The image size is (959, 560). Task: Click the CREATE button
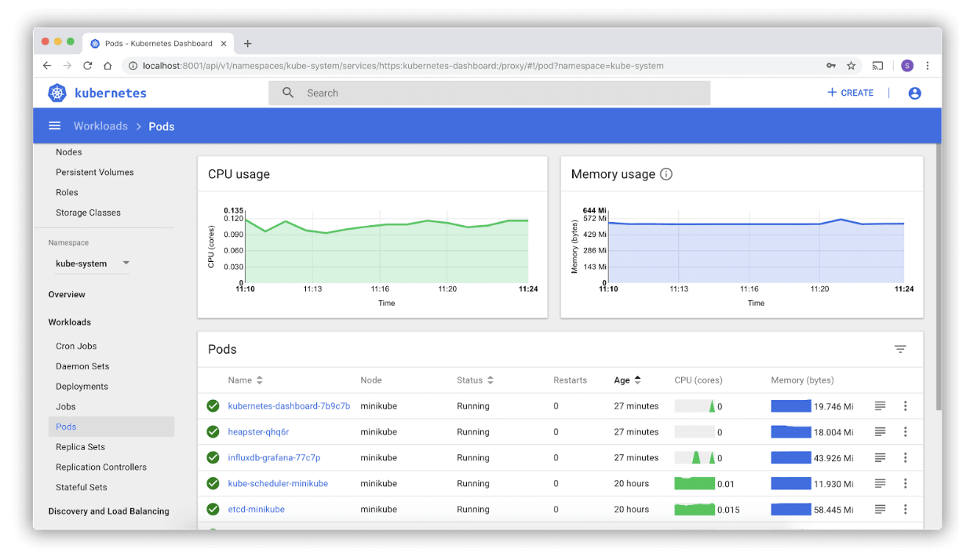coord(850,93)
